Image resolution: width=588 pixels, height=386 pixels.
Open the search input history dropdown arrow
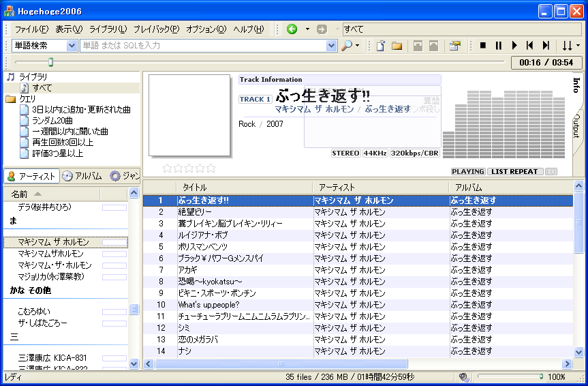(x=331, y=46)
